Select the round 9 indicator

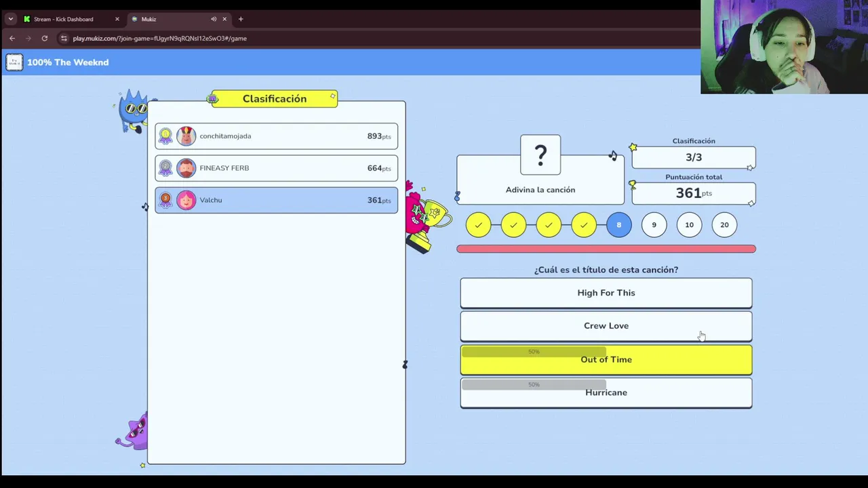pyautogui.click(x=654, y=225)
